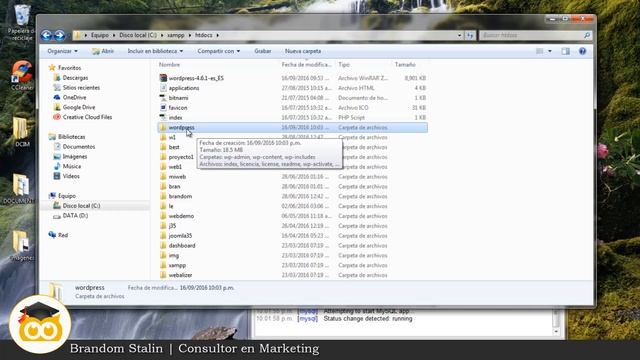Screen dimensions: 640x360
Task: Select the brandom folder icon
Action: 163,196
